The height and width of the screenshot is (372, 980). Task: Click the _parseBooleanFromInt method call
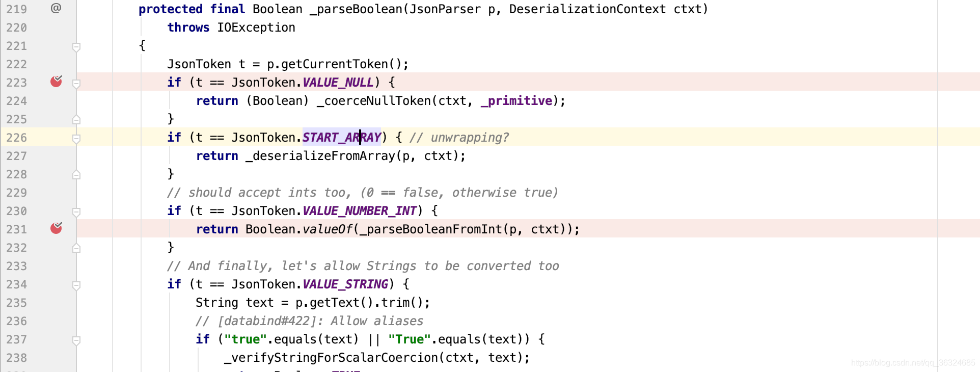431,229
